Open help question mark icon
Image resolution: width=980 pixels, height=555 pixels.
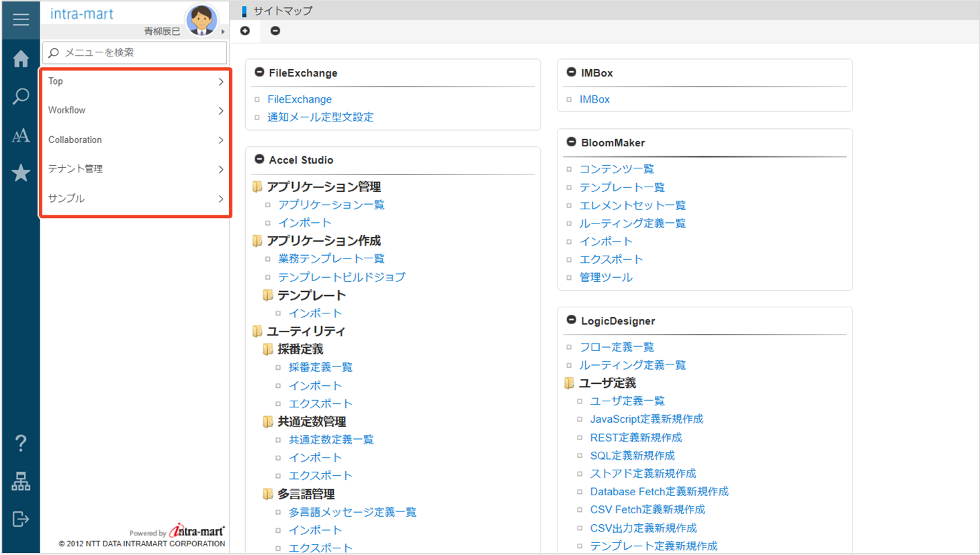coord(21,443)
